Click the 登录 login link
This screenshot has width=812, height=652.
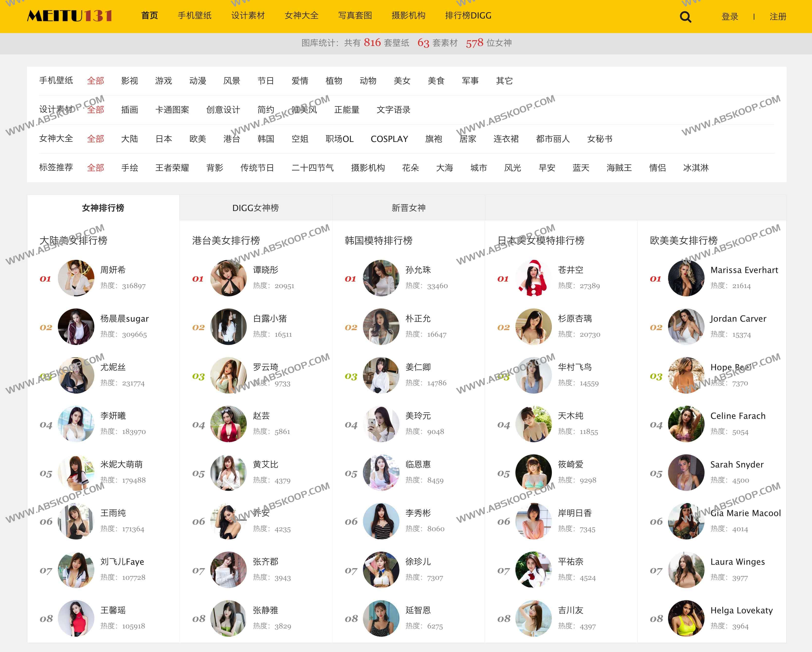click(x=730, y=17)
